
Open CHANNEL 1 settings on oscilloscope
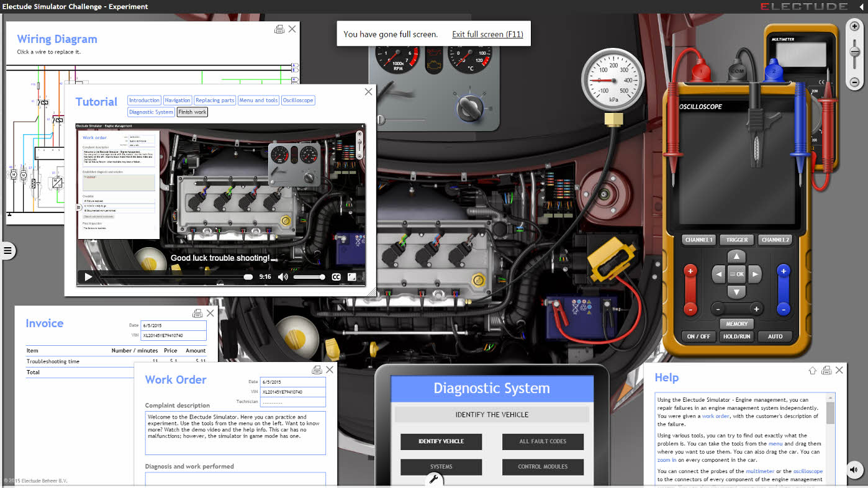click(698, 240)
